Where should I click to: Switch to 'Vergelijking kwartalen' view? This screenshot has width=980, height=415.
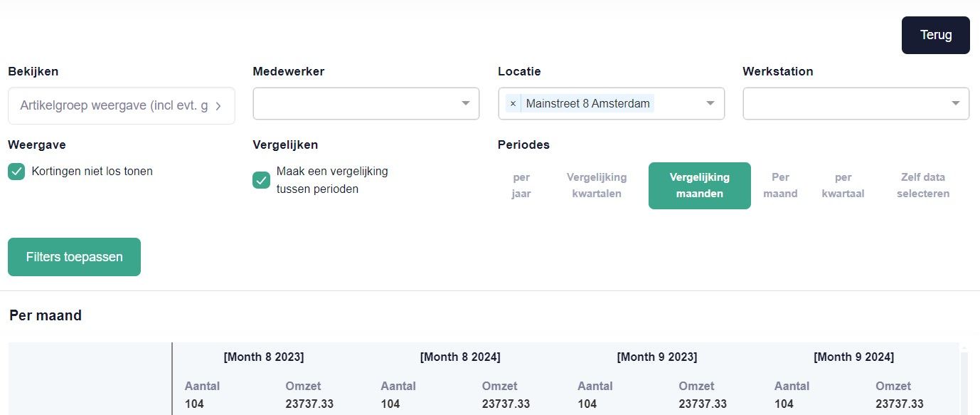pos(597,185)
